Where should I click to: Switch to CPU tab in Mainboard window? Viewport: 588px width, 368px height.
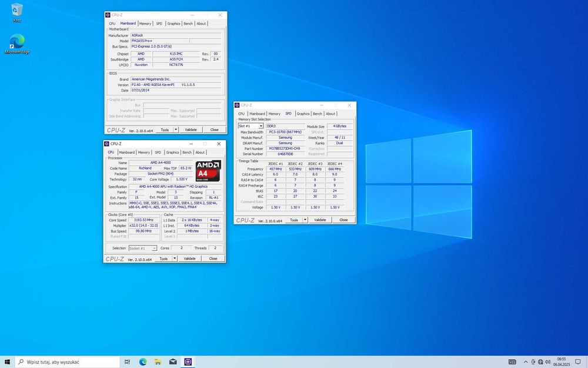pos(112,24)
